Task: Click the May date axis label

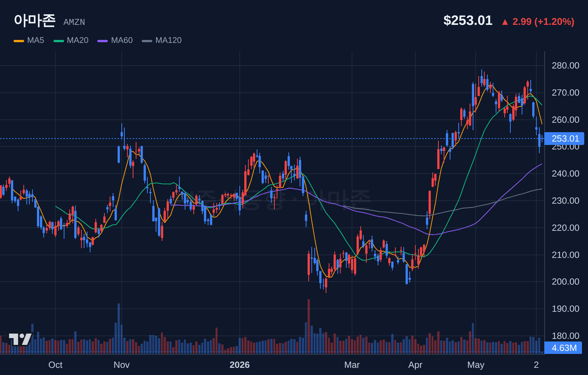Action: pyautogui.click(x=476, y=365)
